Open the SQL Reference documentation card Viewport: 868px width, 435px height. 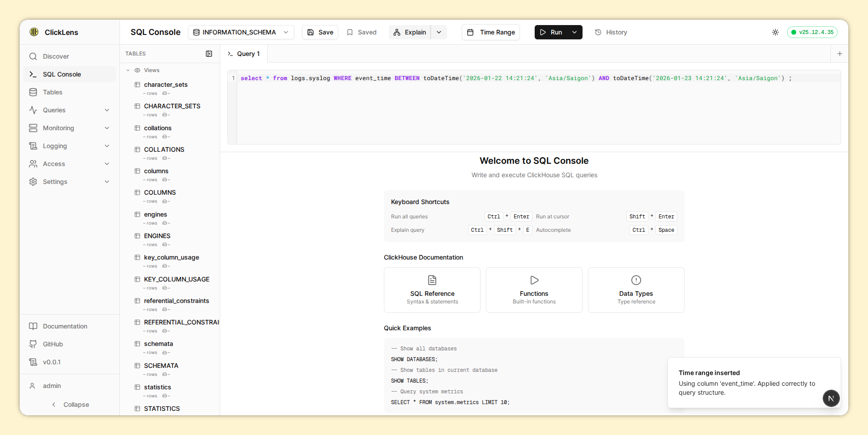coord(432,290)
